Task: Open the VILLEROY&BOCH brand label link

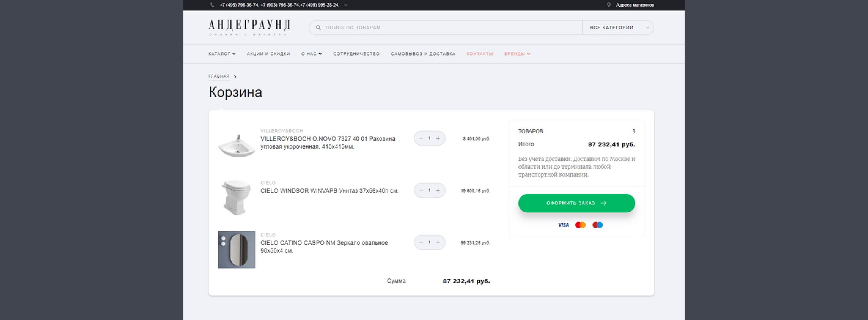Action: 282,131
